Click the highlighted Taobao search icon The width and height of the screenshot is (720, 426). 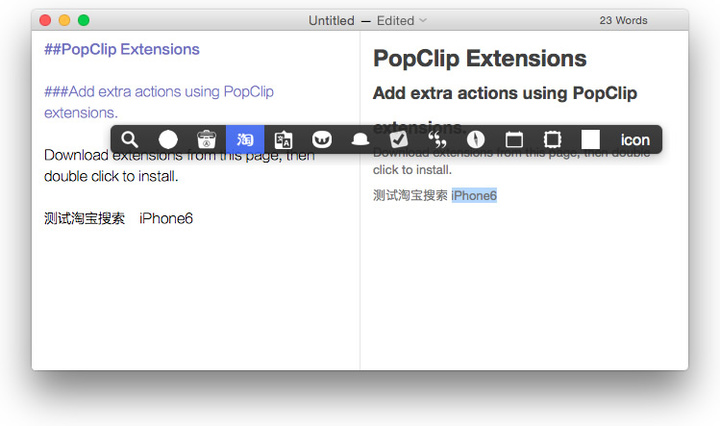pyautogui.click(x=245, y=140)
